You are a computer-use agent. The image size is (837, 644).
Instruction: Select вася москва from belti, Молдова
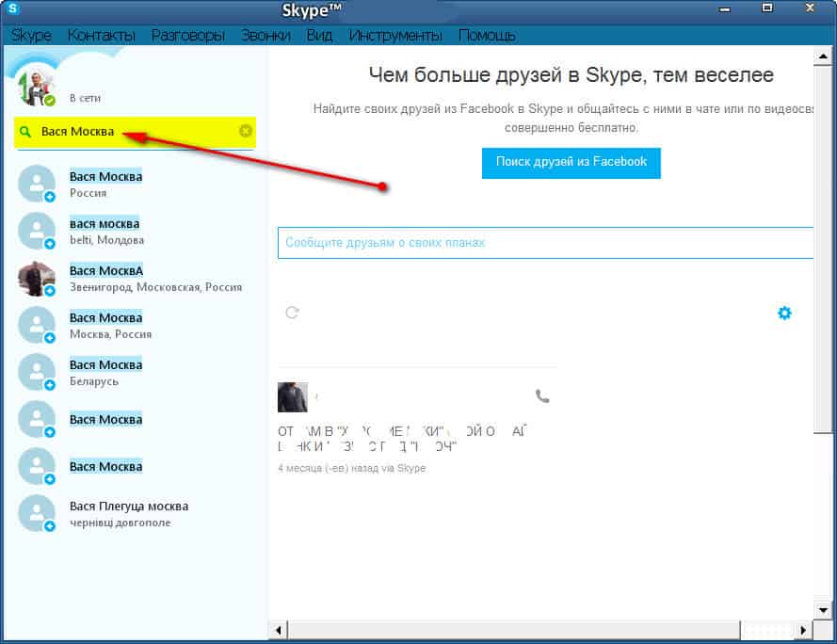tap(135, 231)
